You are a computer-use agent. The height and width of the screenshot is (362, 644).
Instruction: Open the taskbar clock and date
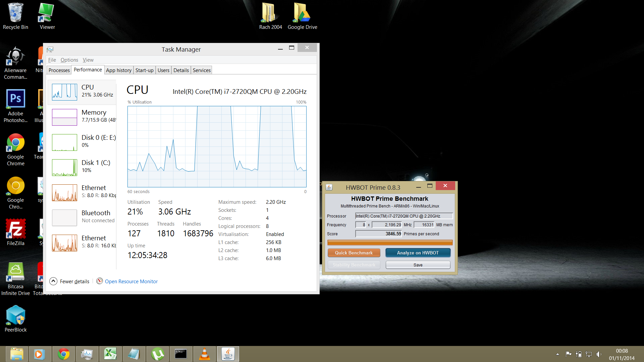pyautogui.click(x=622, y=354)
